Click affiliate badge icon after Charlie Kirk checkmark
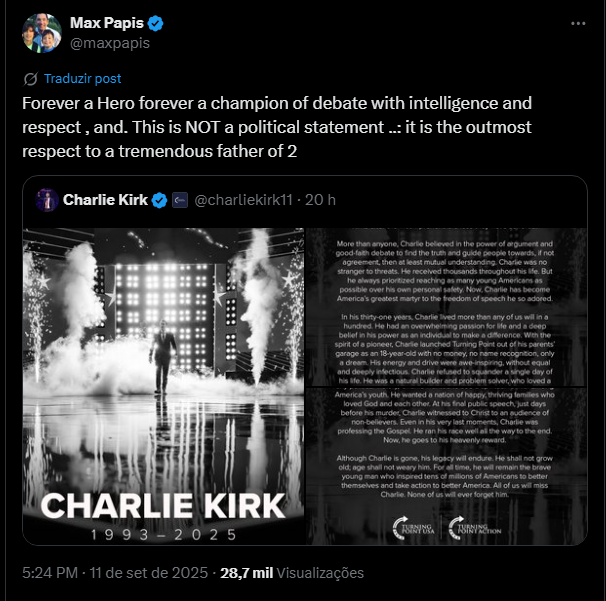This screenshot has width=606, height=601. tap(180, 200)
